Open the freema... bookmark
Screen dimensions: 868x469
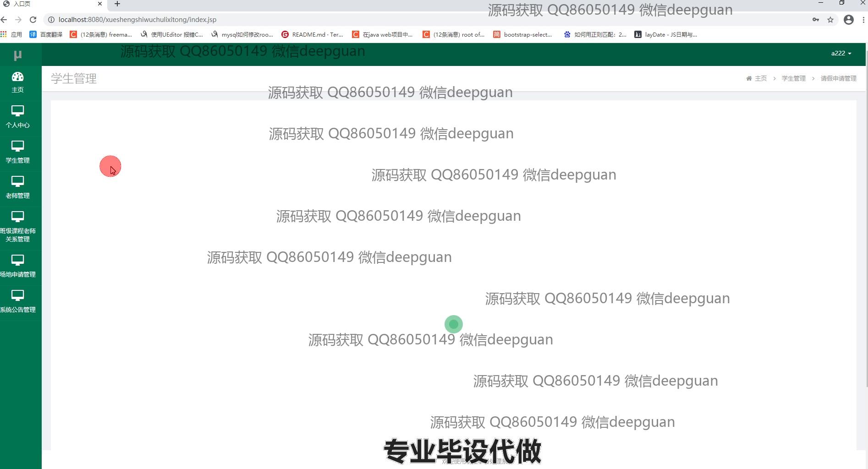click(x=101, y=34)
